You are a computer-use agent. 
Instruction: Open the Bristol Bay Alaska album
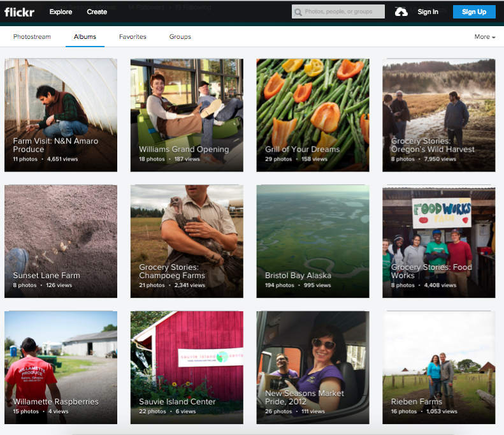pos(313,241)
